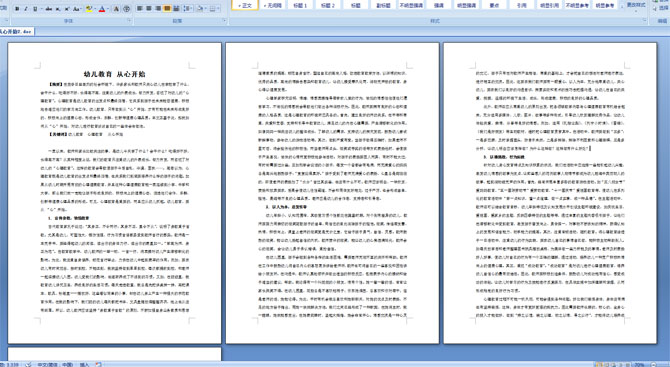Click the first page thumbnail titled 幼儿教育
Image resolution: width=670 pixels, height=367 pixels.
[115, 193]
